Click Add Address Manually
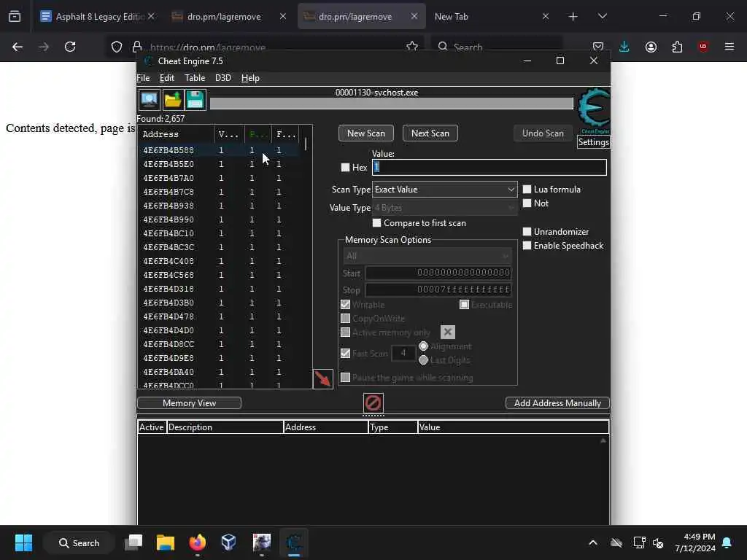This screenshot has width=747, height=560. [x=557, y=402]
